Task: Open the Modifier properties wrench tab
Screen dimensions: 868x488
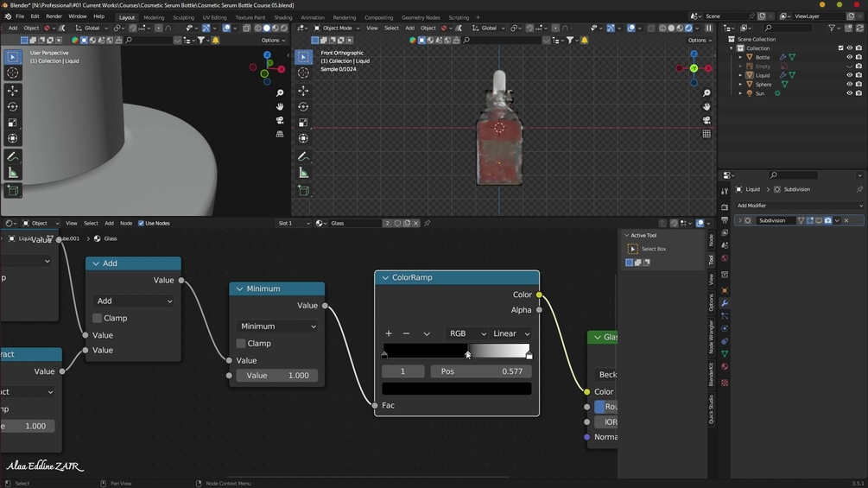Action: click(725, 303)
